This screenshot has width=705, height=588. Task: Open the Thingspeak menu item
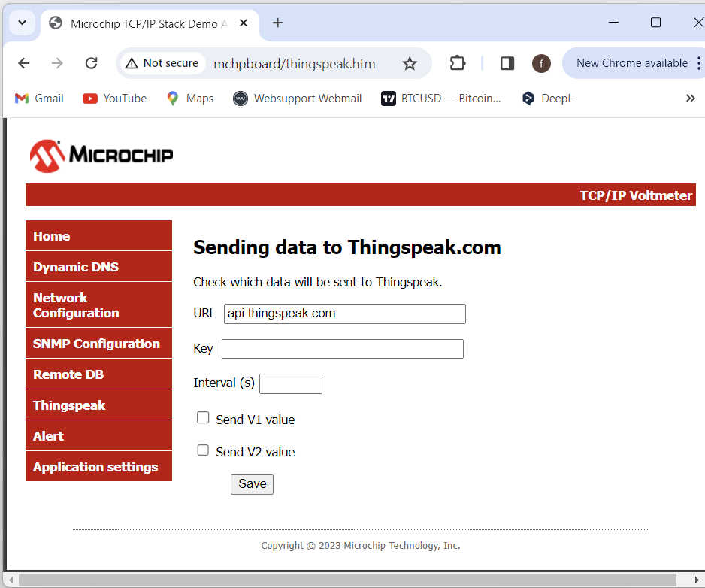99,405
